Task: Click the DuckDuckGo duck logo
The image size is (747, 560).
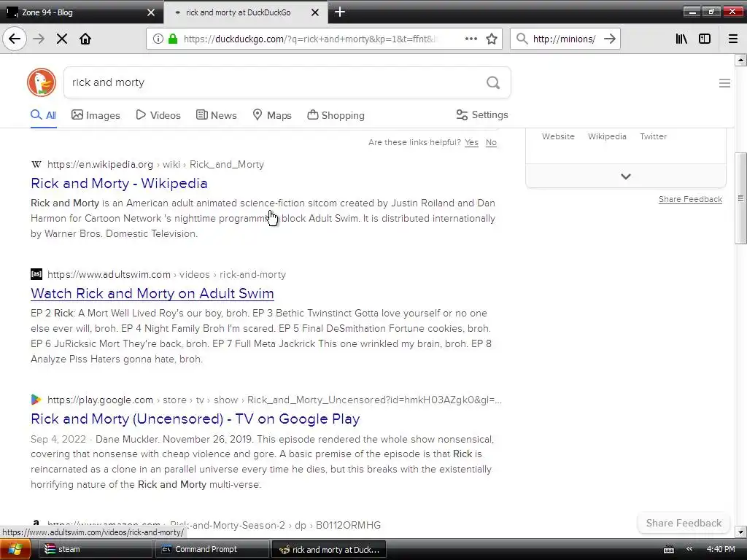Action: (42, 82)
